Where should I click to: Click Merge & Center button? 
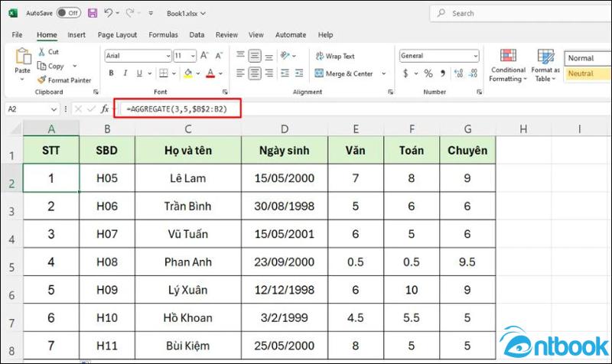[343, 73]
